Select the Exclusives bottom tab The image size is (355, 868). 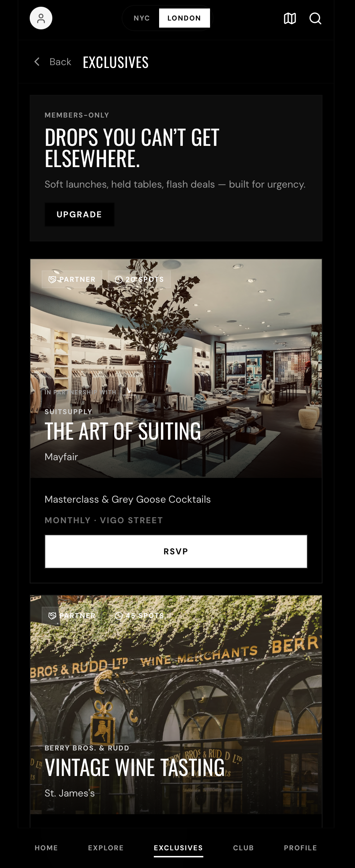point(178,848)
